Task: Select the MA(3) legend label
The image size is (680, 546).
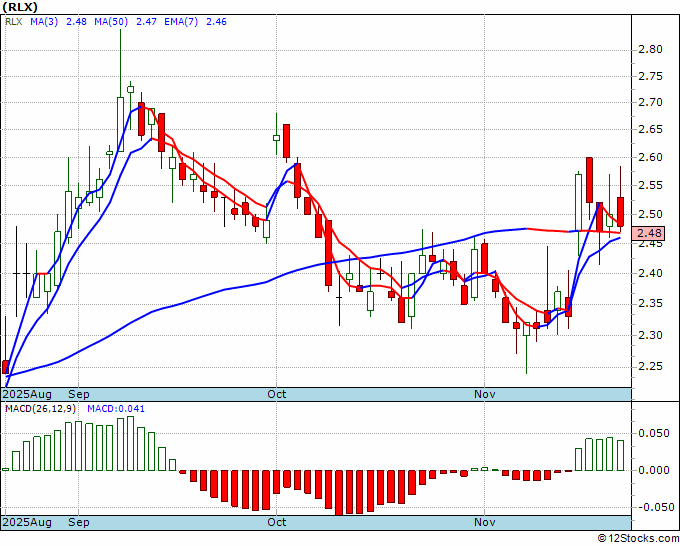Action: 44,22
